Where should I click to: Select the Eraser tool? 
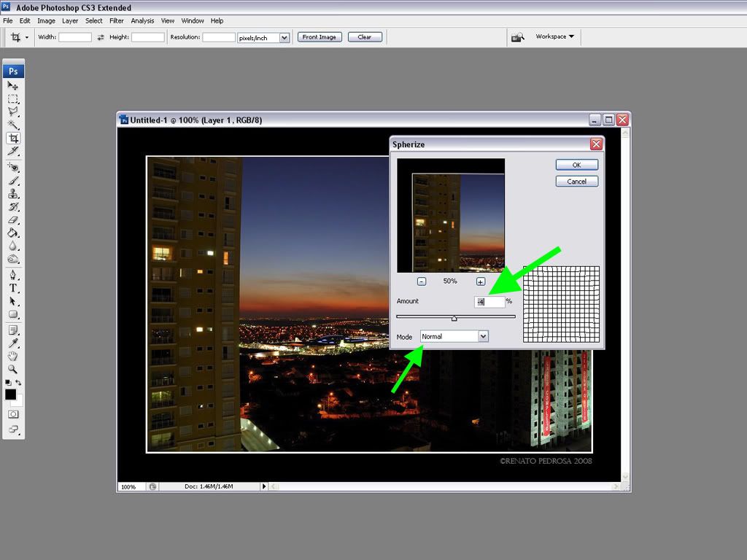[x=13, y=220]
